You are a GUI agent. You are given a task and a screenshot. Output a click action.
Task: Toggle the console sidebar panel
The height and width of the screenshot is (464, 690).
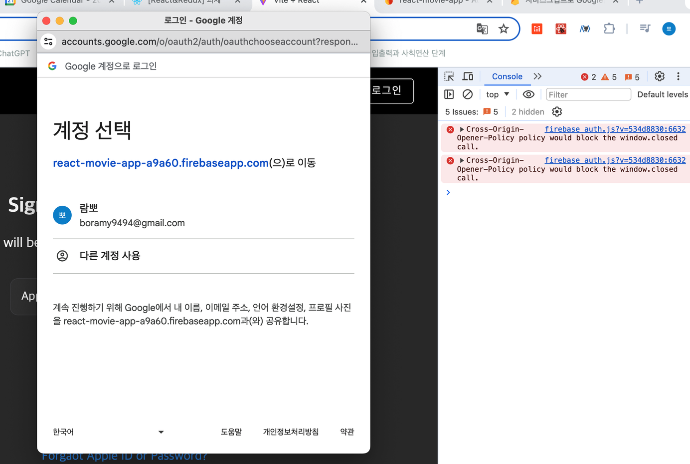[x=449, y=94]
